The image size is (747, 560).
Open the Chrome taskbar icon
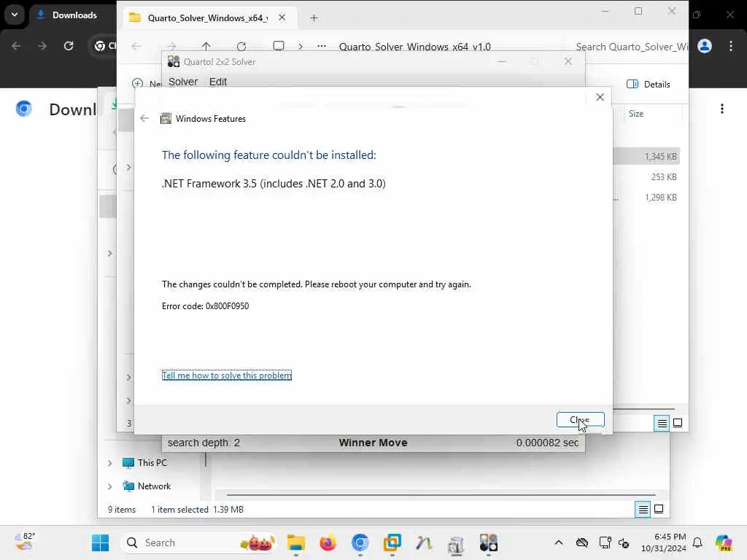point(360,542)
